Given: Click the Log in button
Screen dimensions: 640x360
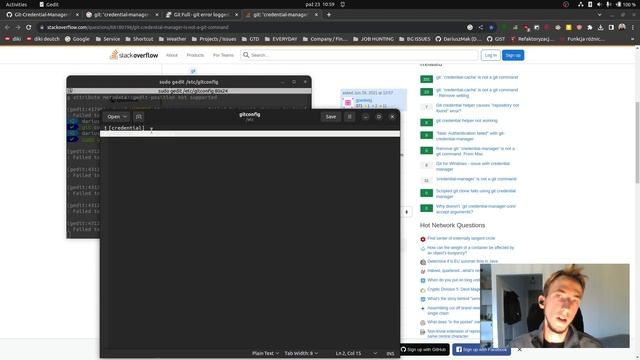Looking at the screenshot, I should [x=491, y=55].
